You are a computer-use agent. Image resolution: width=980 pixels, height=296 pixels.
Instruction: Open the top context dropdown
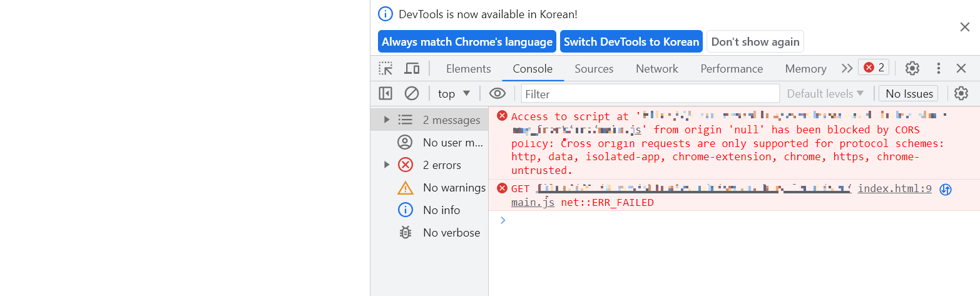[x=454, y=93]
